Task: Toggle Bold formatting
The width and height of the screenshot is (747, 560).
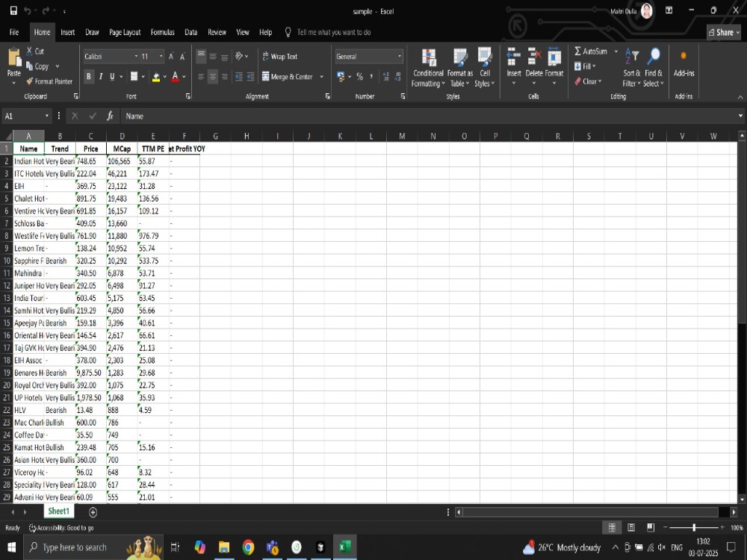Action: [x=89, y=76]
